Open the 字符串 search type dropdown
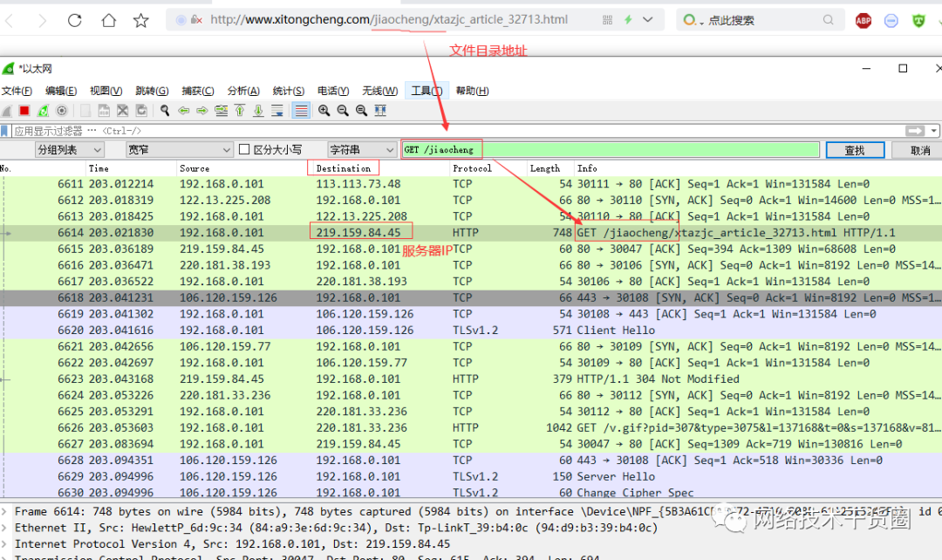This screenshot has height=560, width=942. click(361, 150)
